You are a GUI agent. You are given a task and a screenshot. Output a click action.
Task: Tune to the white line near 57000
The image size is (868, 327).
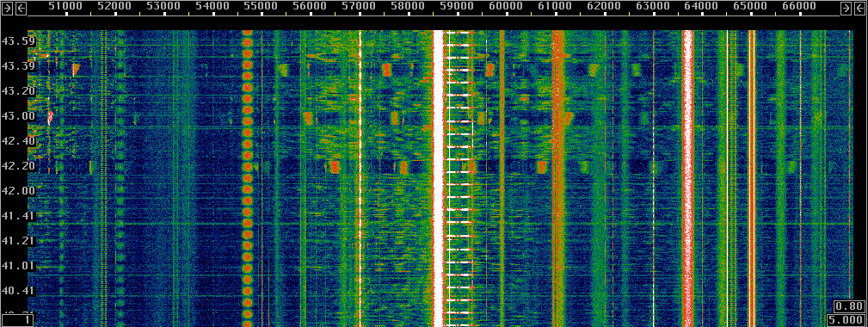click(x=360, y=177)
